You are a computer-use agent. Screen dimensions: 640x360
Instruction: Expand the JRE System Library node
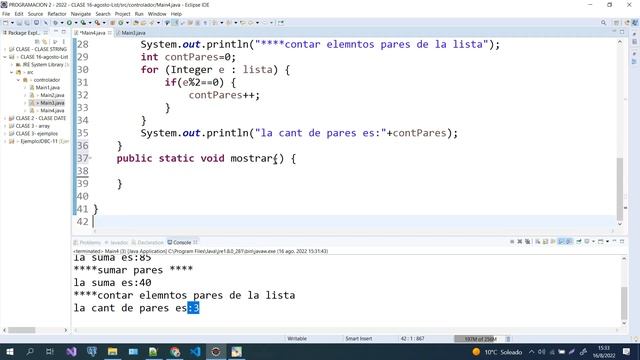(x=12, y=64)
